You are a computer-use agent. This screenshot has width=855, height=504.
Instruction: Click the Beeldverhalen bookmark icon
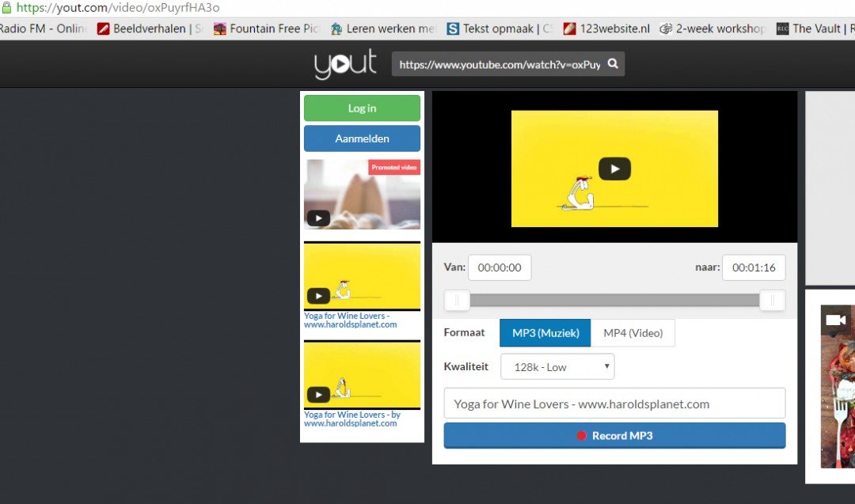click(102, 28)
